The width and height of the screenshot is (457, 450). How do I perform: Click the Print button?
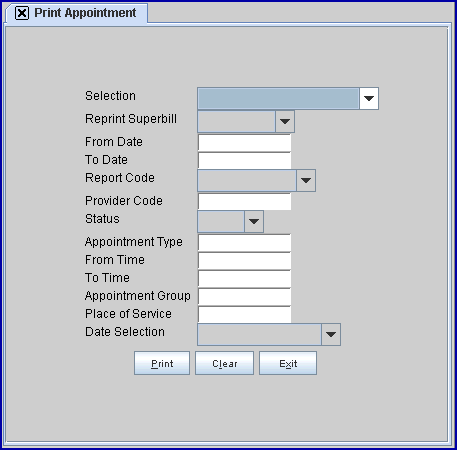tap(162, 363)
